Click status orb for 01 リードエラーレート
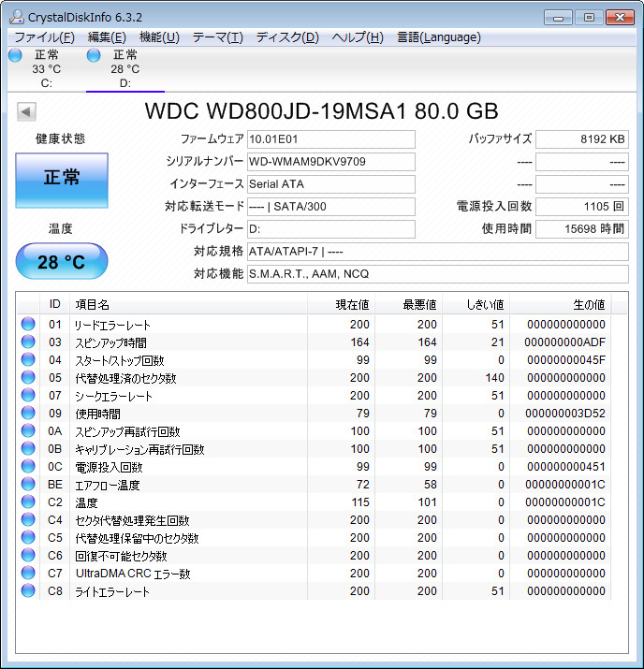Screen dimensions: 644x669 click(28, 324)
